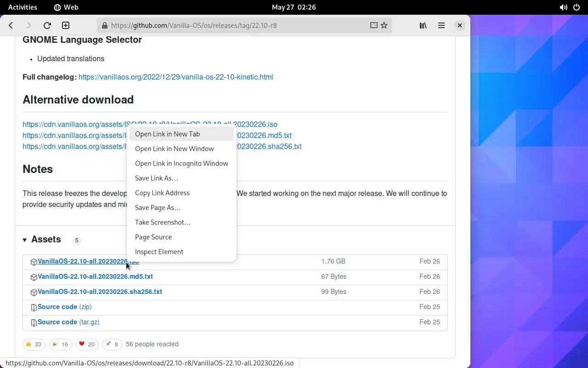Click the zip icon beside Source code (zip)

pos(34,307)
